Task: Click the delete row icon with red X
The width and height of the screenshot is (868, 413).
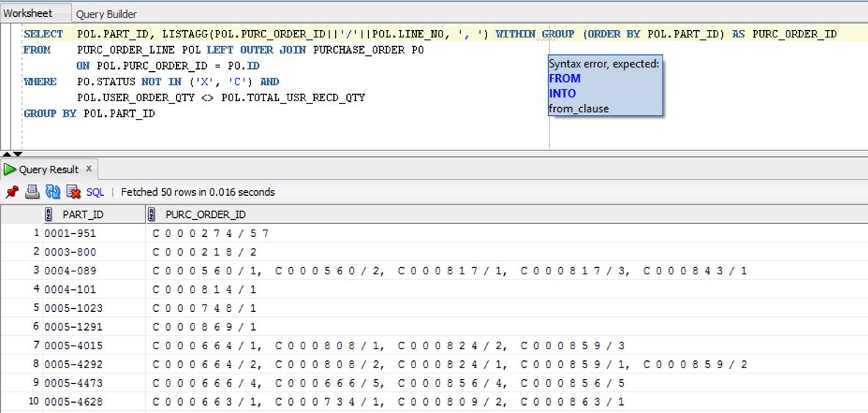Action: point(73,192)
